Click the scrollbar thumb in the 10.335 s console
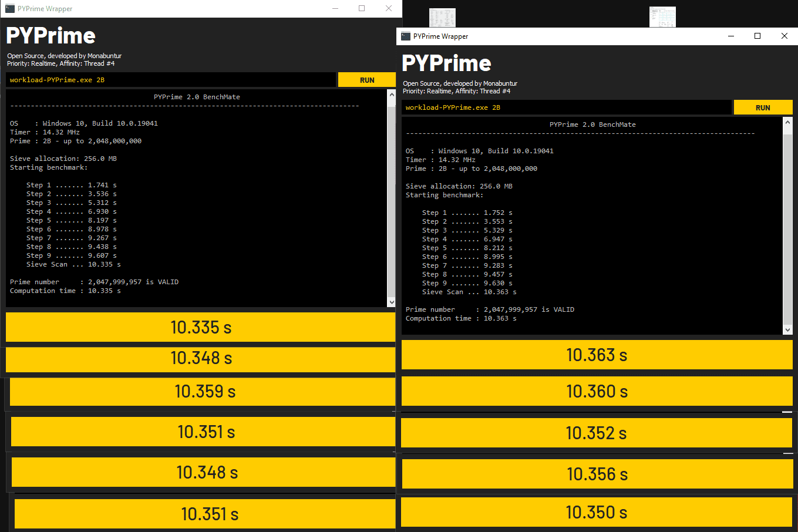Image resolution: width=798 pixels, height=532 pixels. tap(392, 203)
